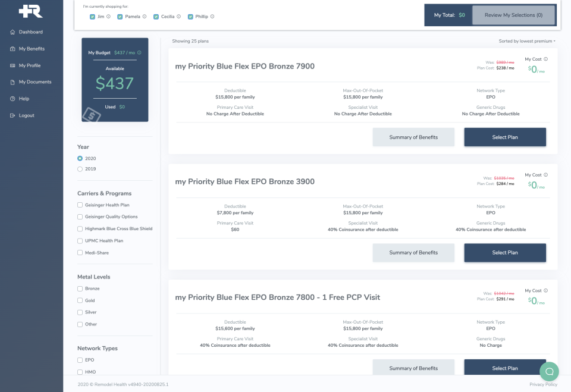Filter by Other metal level

(80, 324)
